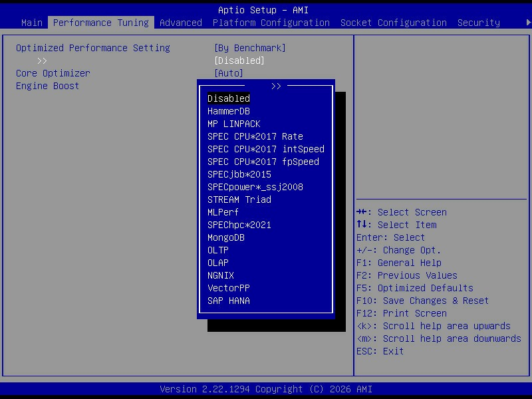
Task: Click the <k> scroll help upwards hint
Action: point(434,326)
